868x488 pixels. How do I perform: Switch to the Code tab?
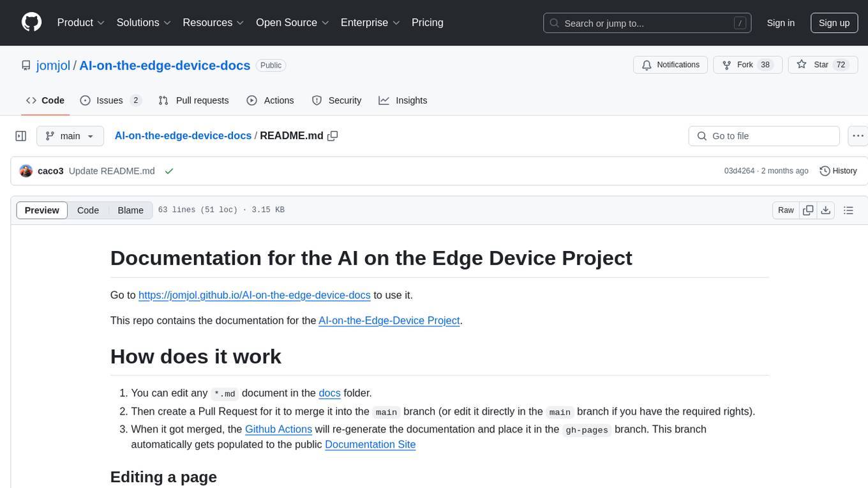point(45,100)
